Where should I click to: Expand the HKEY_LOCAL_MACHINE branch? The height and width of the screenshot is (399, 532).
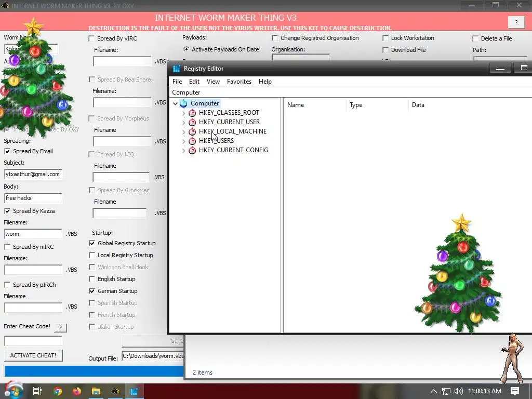click(x=183, y=131)
